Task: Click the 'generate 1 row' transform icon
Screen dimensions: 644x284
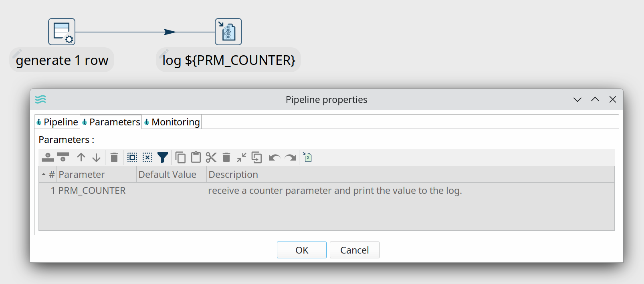Action: pos(62,32)
